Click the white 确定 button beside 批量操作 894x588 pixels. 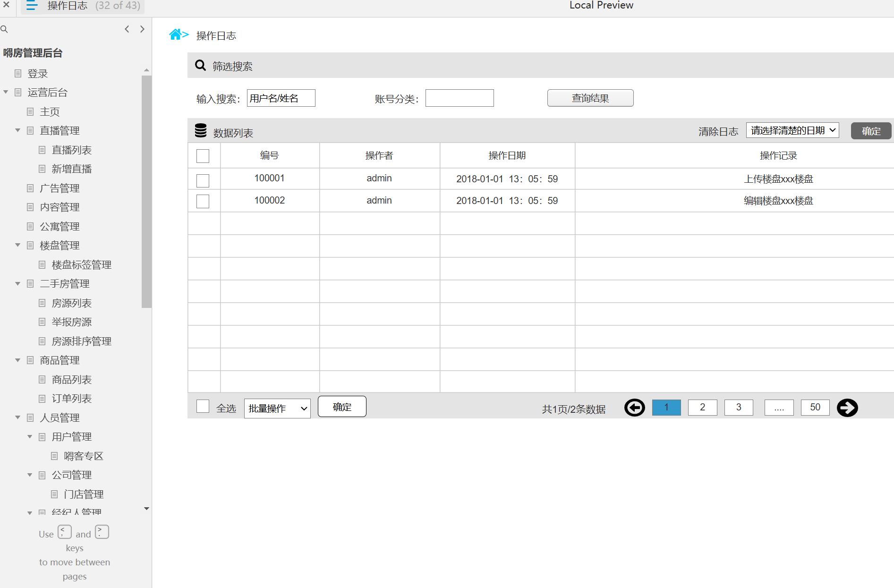point(342,407)
